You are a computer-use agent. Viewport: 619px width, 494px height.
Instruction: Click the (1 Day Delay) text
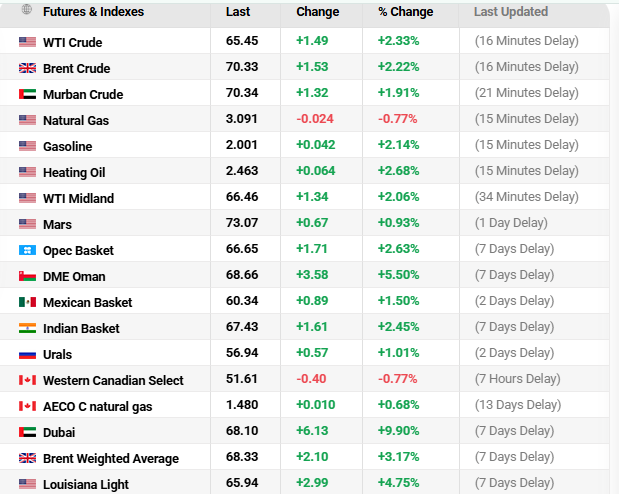[x=511, y=223]
